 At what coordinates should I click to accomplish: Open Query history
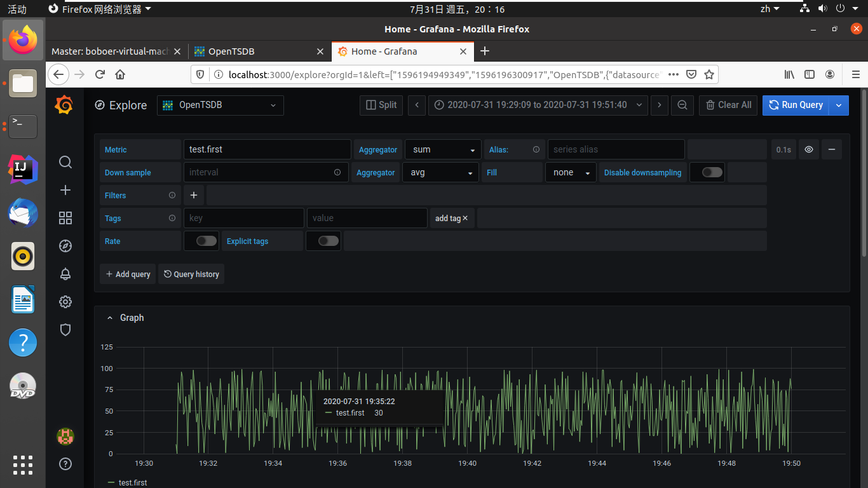coord(191,274)
